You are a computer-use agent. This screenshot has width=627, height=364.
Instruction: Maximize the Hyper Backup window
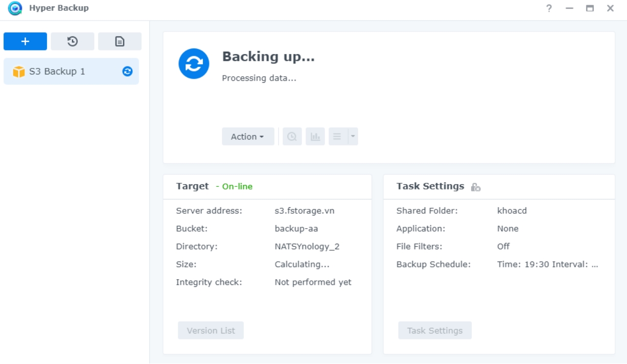coord(590,8)
